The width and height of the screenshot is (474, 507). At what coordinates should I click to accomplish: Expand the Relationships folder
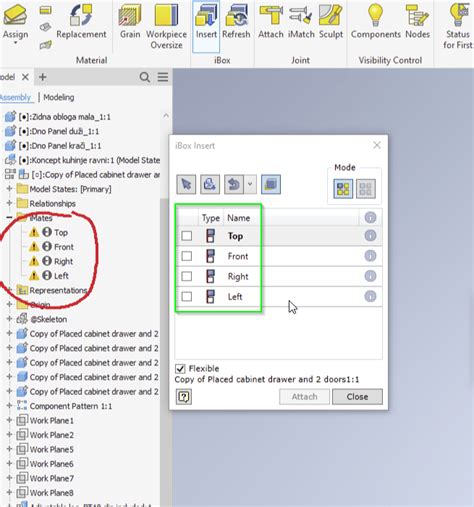[x=9, y=203]
